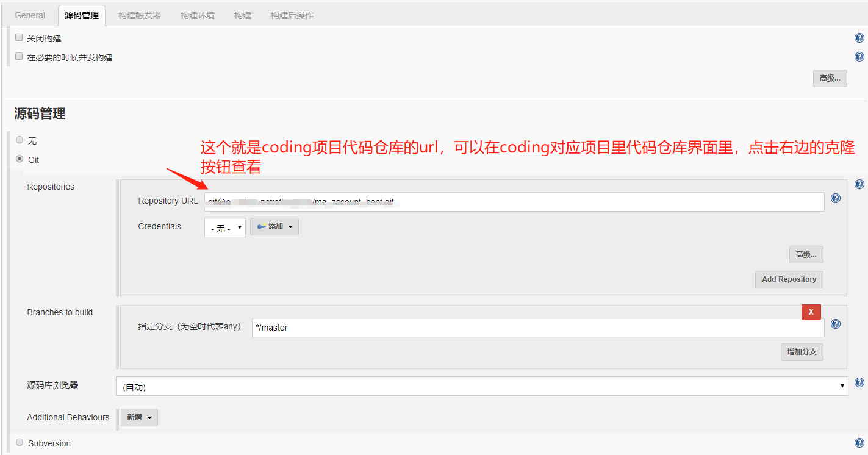Open help beside 在必要的时候并发构建 option
Screen dimensions: 868x455
click(x=859, y=56)
